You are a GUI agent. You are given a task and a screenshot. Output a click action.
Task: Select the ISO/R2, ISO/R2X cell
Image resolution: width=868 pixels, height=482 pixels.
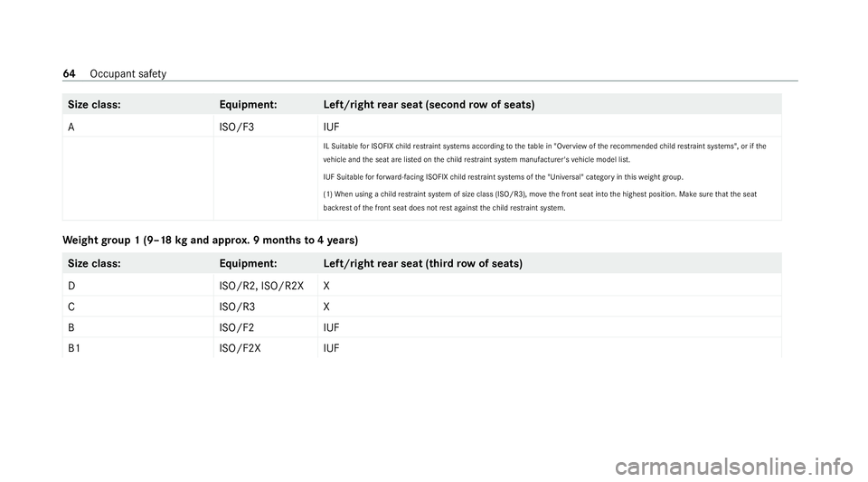(259, 284)
